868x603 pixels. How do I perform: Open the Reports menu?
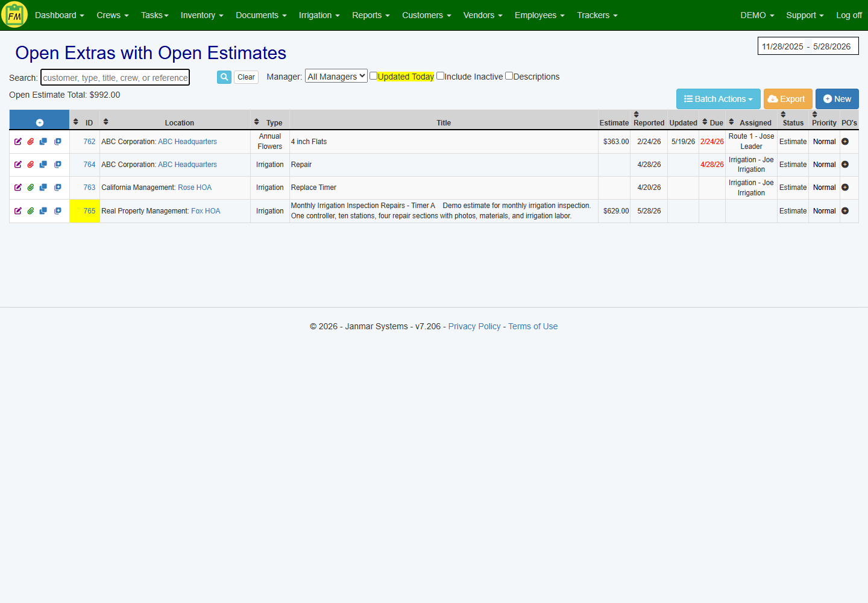coord(371,15)
